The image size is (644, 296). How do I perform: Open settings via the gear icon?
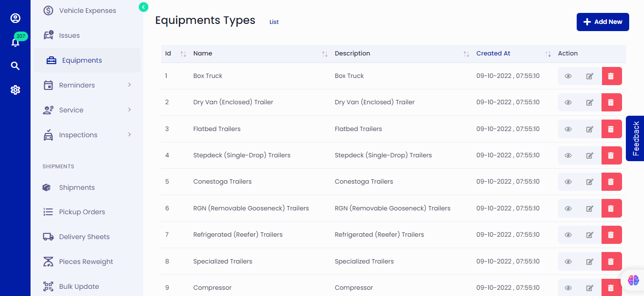coord(15,89)
